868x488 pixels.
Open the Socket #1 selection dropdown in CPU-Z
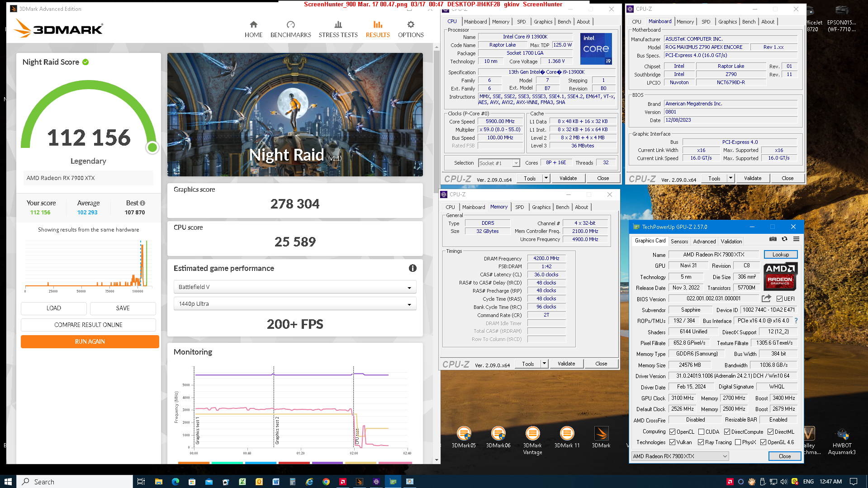(x=498, y=163)
